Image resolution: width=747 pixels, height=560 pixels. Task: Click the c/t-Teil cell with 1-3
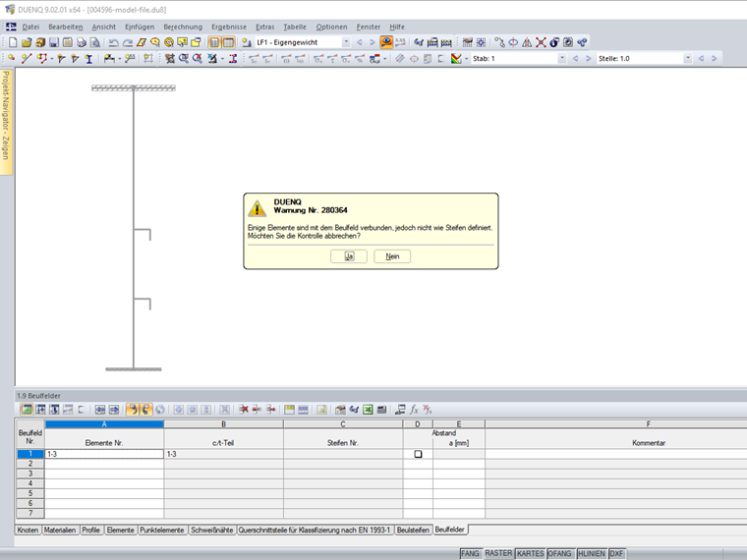click(x=223, y=454)
